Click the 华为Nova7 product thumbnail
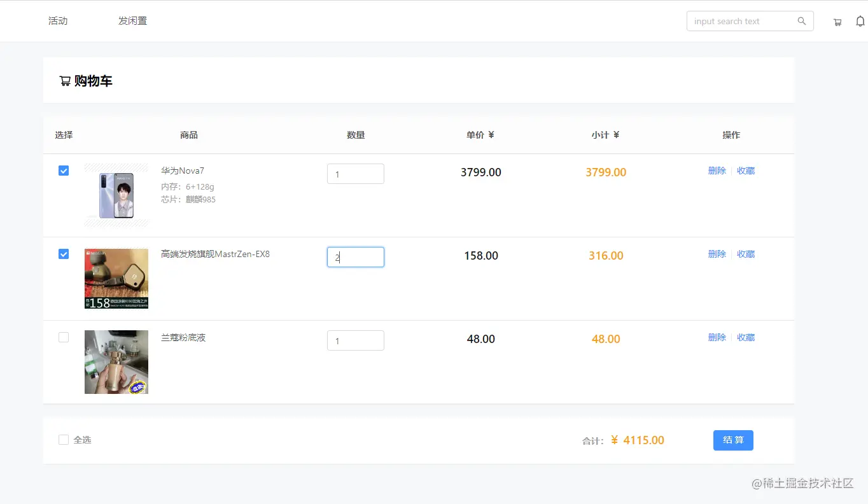The height and width of the screenshot is (504, 868). tap(116, 195)
